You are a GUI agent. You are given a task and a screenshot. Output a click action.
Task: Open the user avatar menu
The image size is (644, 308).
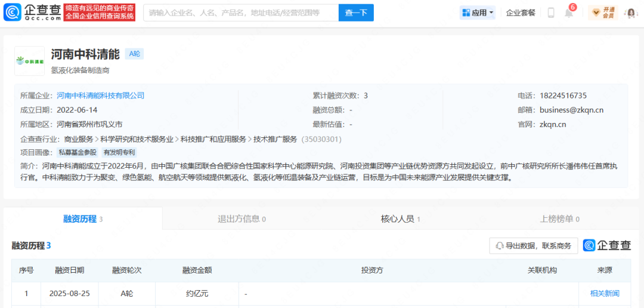(x=630, y=13)
